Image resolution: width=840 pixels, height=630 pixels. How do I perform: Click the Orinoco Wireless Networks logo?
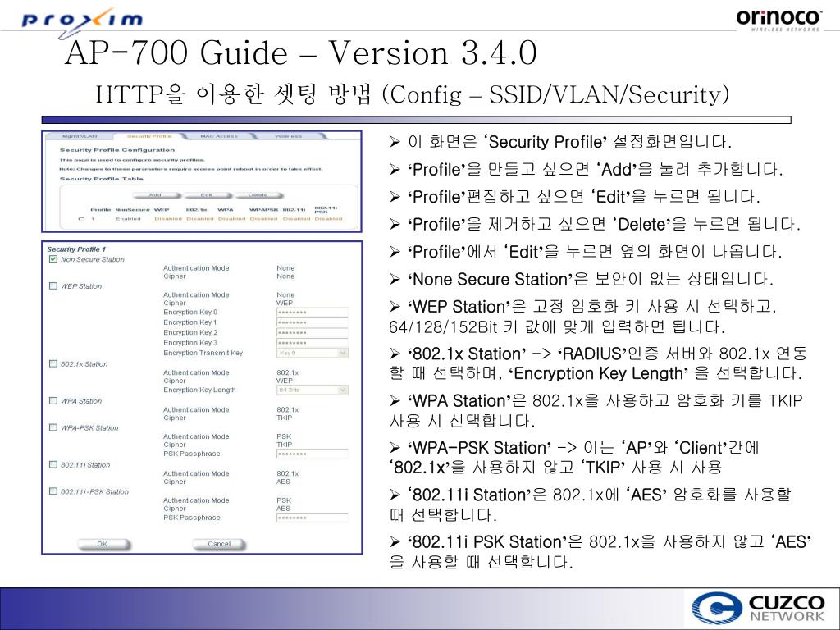point(778,20)
